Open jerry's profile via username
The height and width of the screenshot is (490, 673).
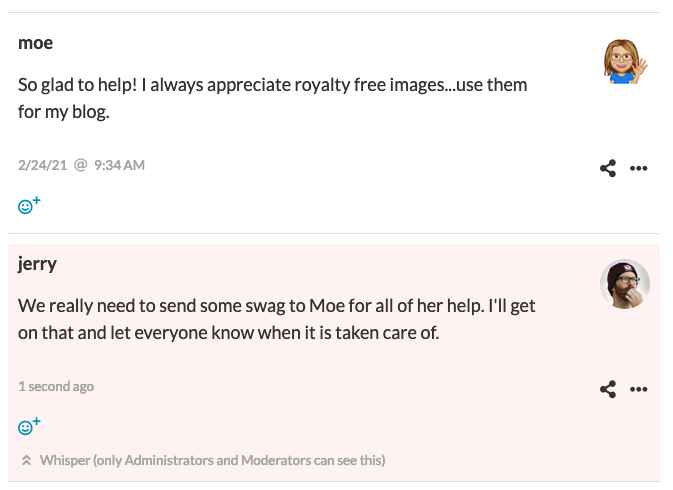(x=37, y=263)
